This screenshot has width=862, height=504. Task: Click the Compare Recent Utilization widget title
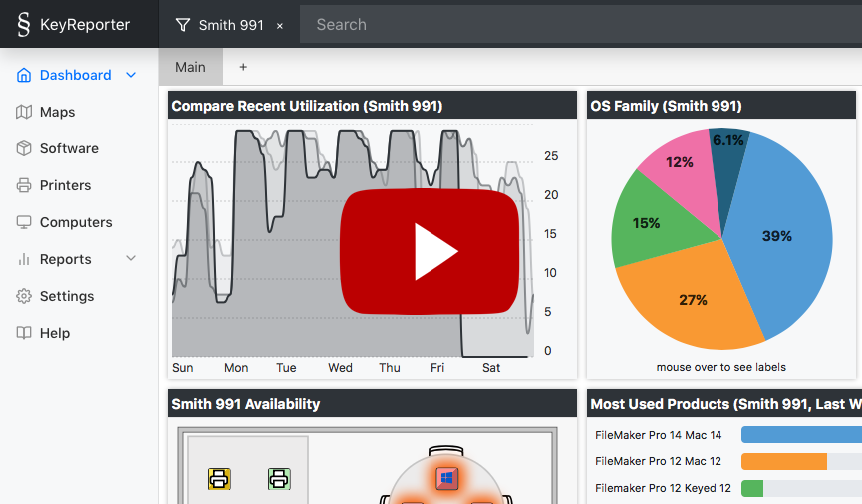(307, 106)
